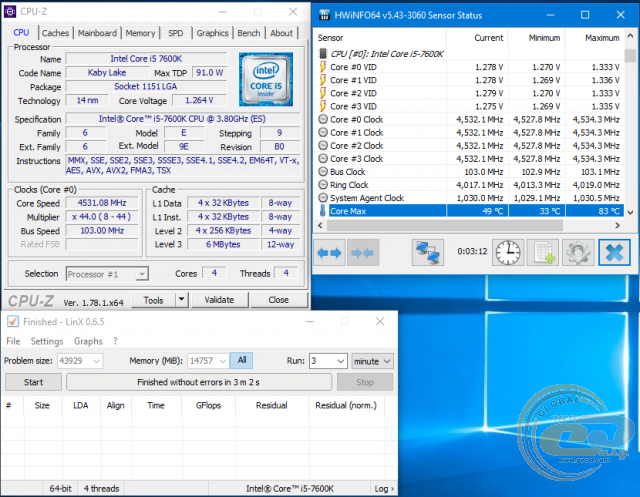Switch to CPU-Z Memory tab
Image resolution: width=640 pixels, height=497 pixels.
pos(140,33)
